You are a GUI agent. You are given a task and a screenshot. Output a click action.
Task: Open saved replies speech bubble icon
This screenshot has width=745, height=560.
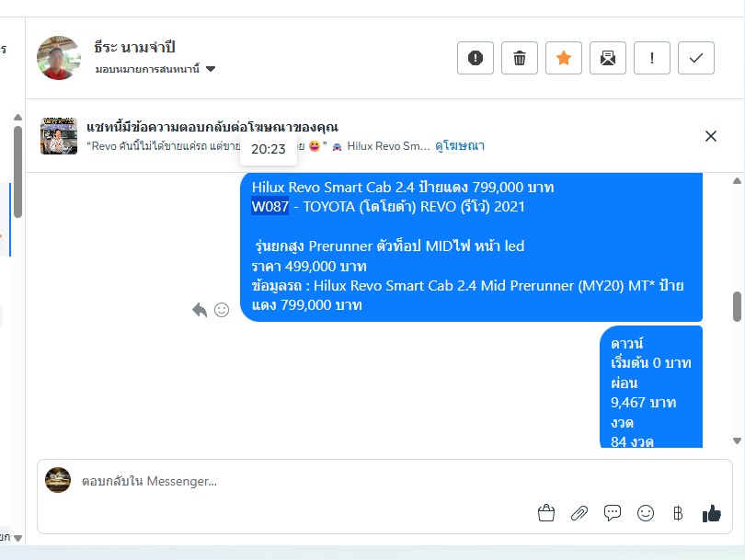[613, 513]
